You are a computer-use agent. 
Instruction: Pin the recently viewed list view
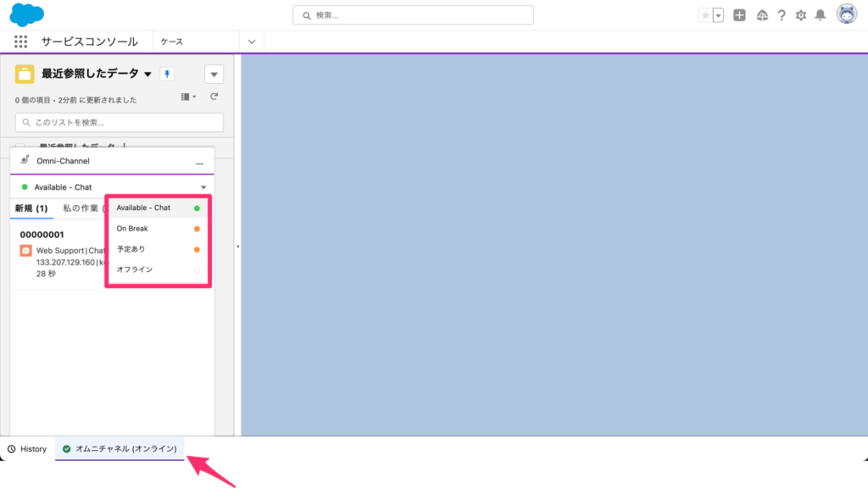tap(167, 75)
